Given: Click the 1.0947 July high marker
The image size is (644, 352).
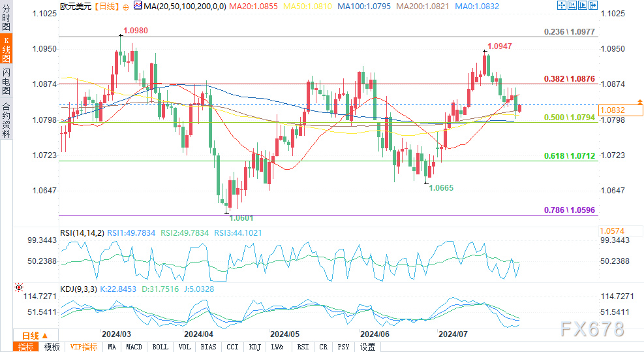Looking at the screenshot, I should (499, 46).
